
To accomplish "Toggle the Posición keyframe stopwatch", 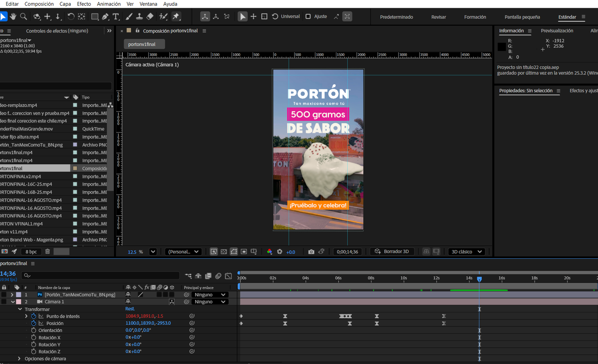I will [x=34, y=323].
